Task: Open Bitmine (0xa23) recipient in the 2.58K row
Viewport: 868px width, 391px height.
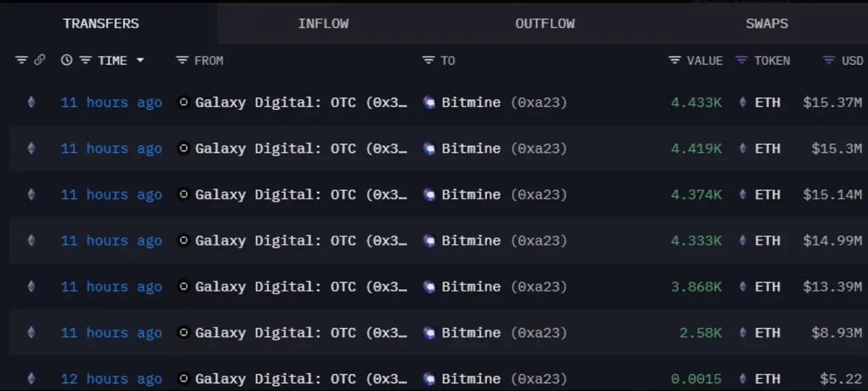Action: click(504, 332)
